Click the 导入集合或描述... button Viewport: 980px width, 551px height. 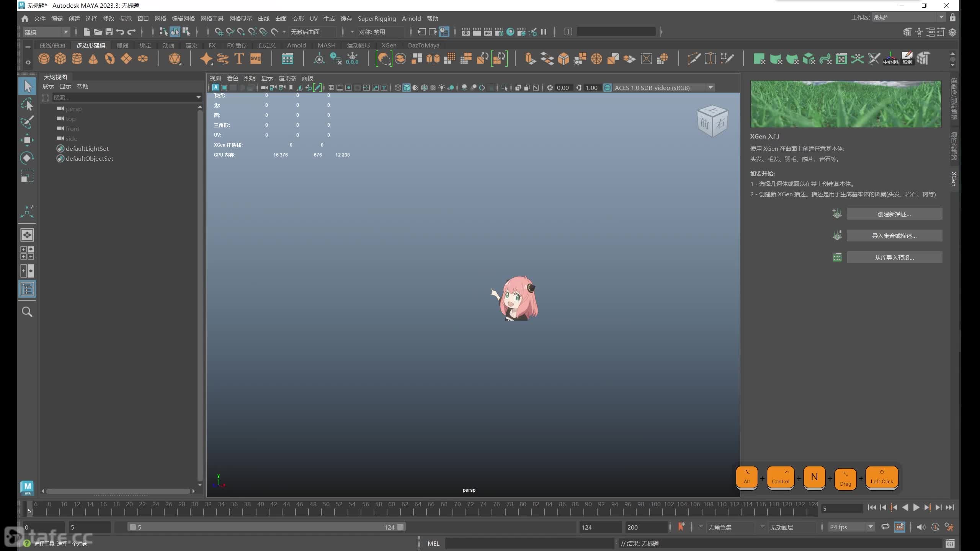click(894, 236)
